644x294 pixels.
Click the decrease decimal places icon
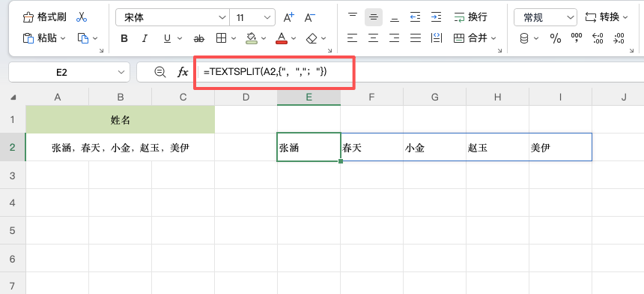(x=619, y=39)
